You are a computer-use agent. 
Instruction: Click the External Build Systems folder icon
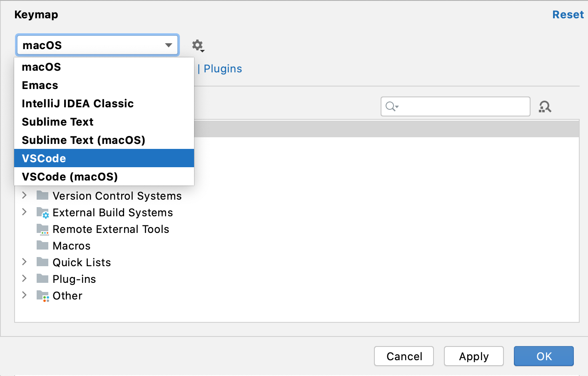(x=43, y=212)
